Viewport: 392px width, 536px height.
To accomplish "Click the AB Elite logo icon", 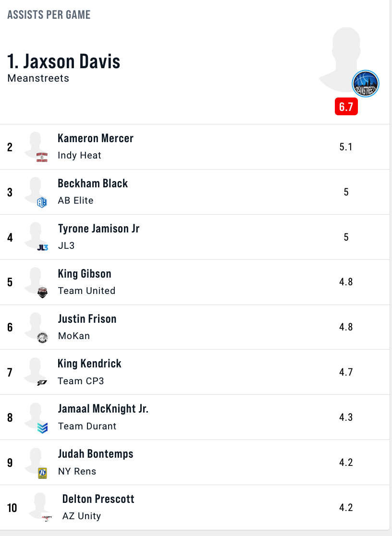I will click(42, 202).
